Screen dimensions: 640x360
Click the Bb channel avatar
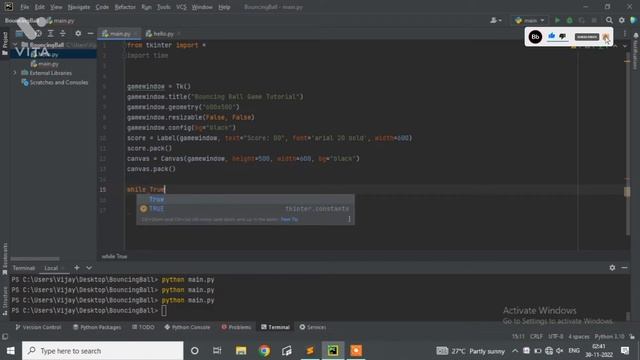point(535,37)
